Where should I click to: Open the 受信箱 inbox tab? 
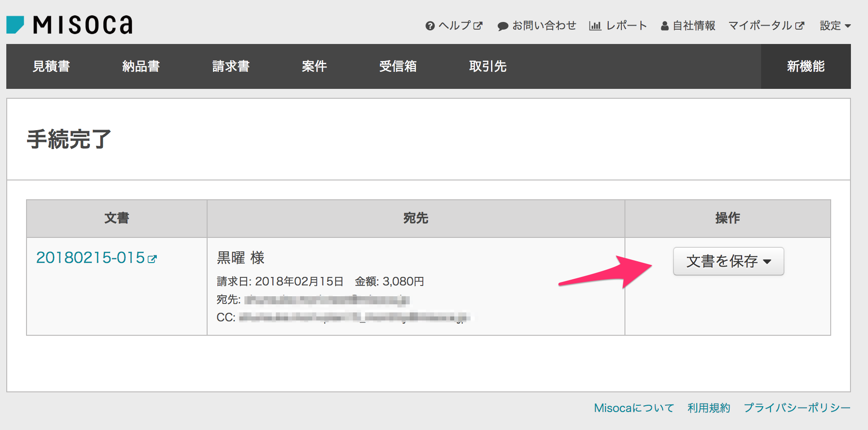(x=398, y=66)
